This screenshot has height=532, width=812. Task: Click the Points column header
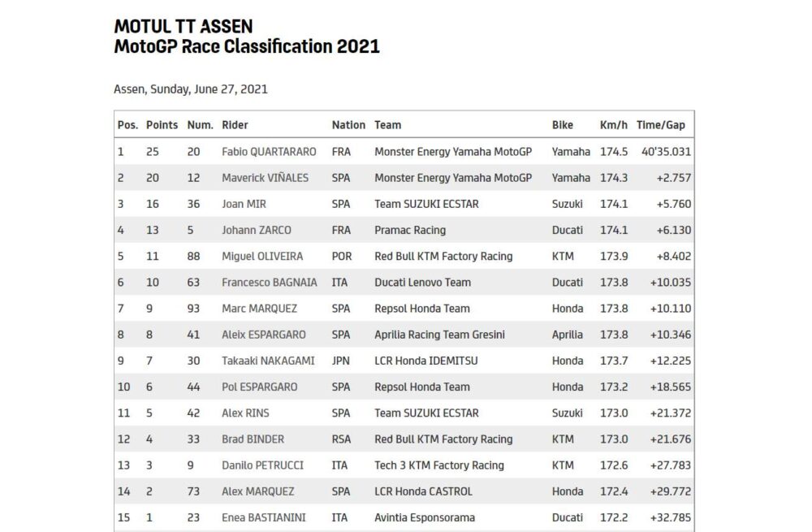[162, 125]
